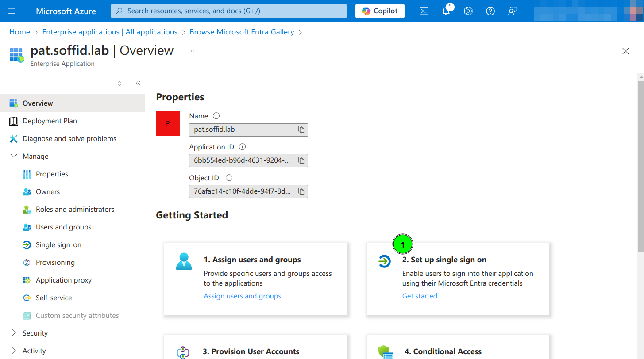Click heading '1. Assign users and groups'
Image resolution: width=644 pixels, height=359 pixels.
pyautogui.click(x=252, y=260)
